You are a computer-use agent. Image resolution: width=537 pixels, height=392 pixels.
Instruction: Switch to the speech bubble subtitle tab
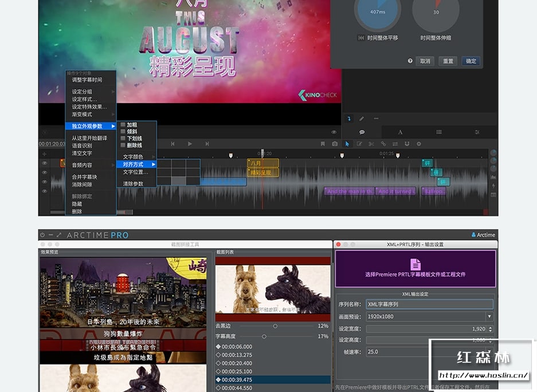click(362, 132)
